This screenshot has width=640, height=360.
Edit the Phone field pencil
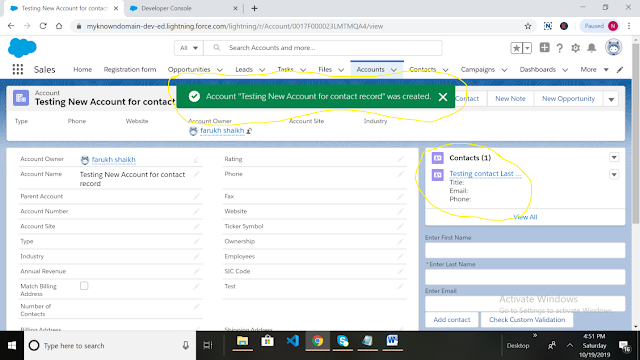click(400, 174)
